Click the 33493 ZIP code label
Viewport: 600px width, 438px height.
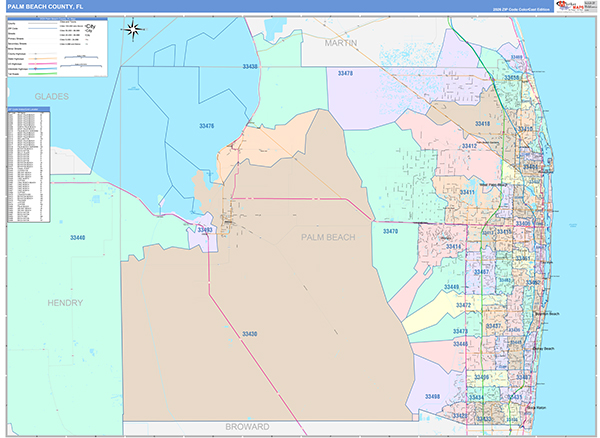click(x=205, y=230)
